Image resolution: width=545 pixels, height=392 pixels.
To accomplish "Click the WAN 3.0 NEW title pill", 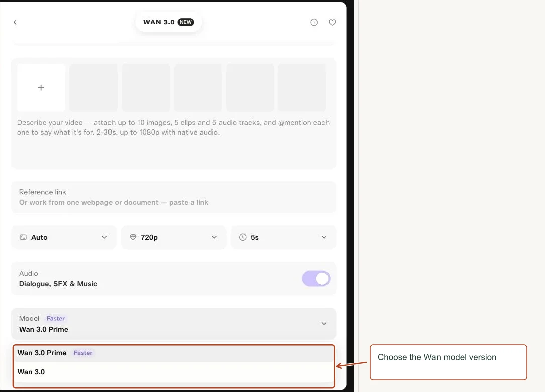I will point(169,22).
